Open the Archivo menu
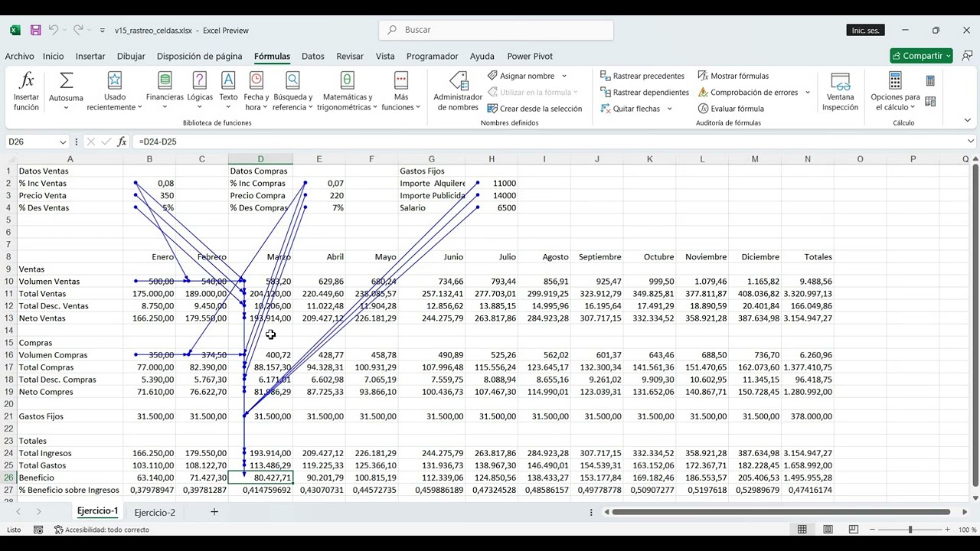The image size is (980, 551). 19,56
